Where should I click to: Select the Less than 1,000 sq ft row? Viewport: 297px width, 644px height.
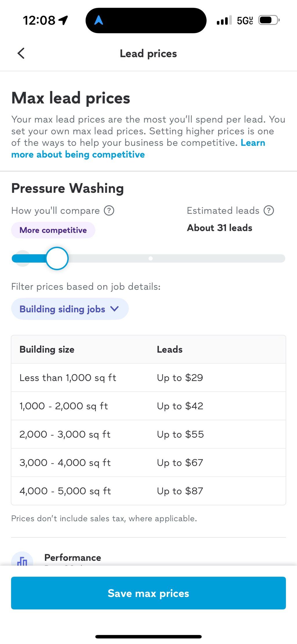coord(148,378)
